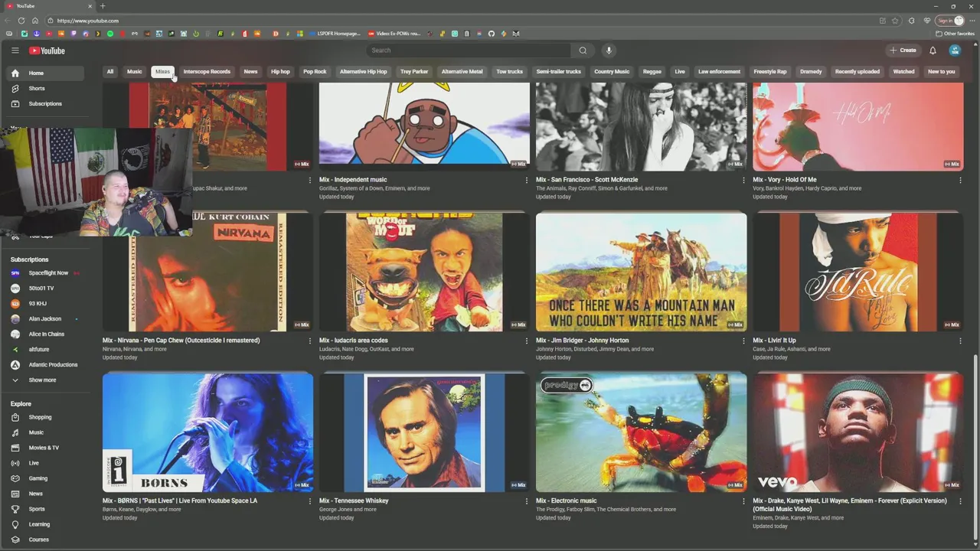
Task: Click the search magnifier button
Action: click(583, 51)
